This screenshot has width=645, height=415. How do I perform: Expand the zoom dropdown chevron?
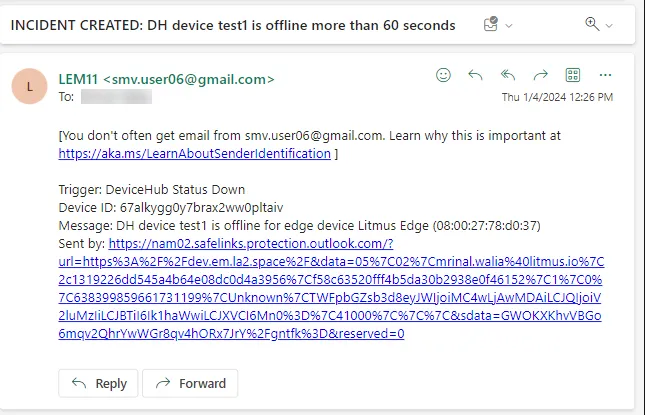[609, 26]
